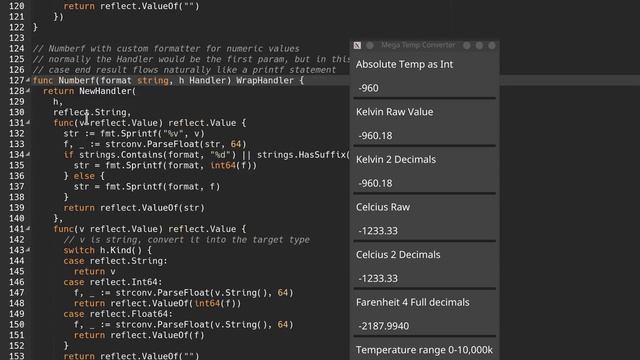Place cursor on "// Numberf with custom formatter" comment
This screenshot has width=640, height=360.
[x=166, y=49]
